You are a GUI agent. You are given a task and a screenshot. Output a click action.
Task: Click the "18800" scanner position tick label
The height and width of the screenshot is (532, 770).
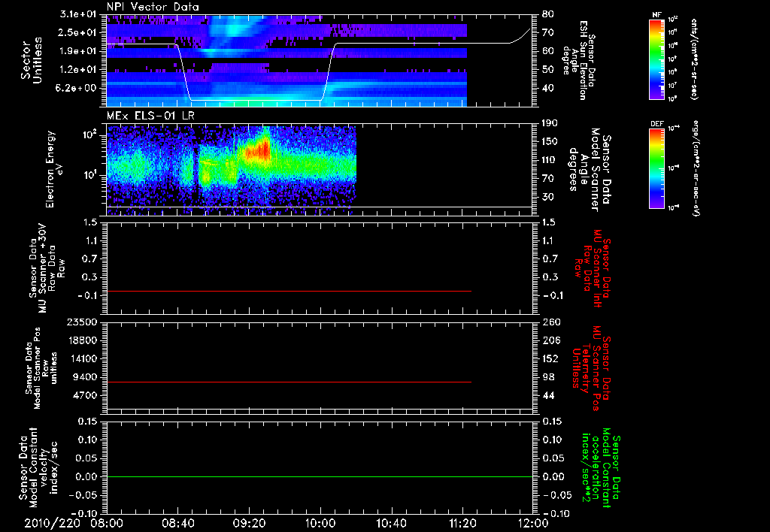tap(81, 340)
